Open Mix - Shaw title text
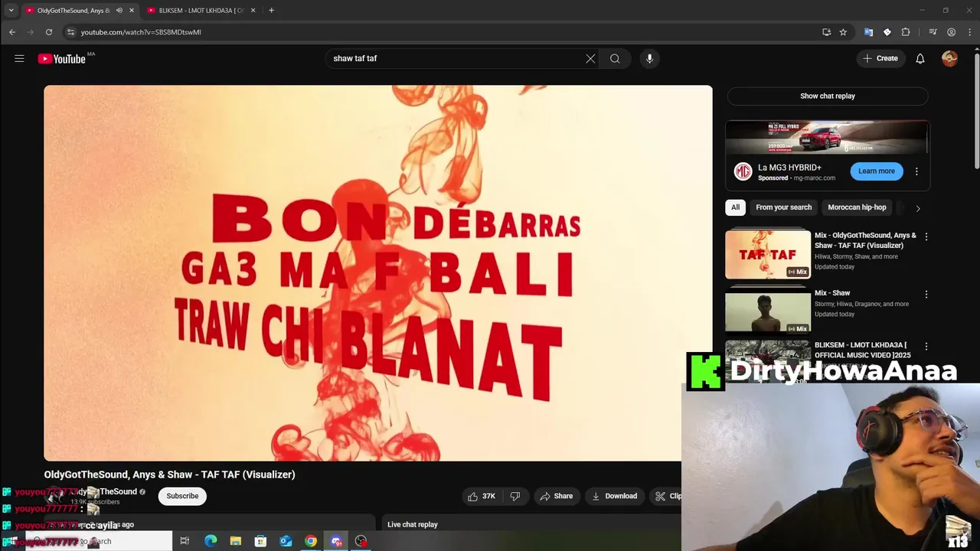 tap(832, 293)
